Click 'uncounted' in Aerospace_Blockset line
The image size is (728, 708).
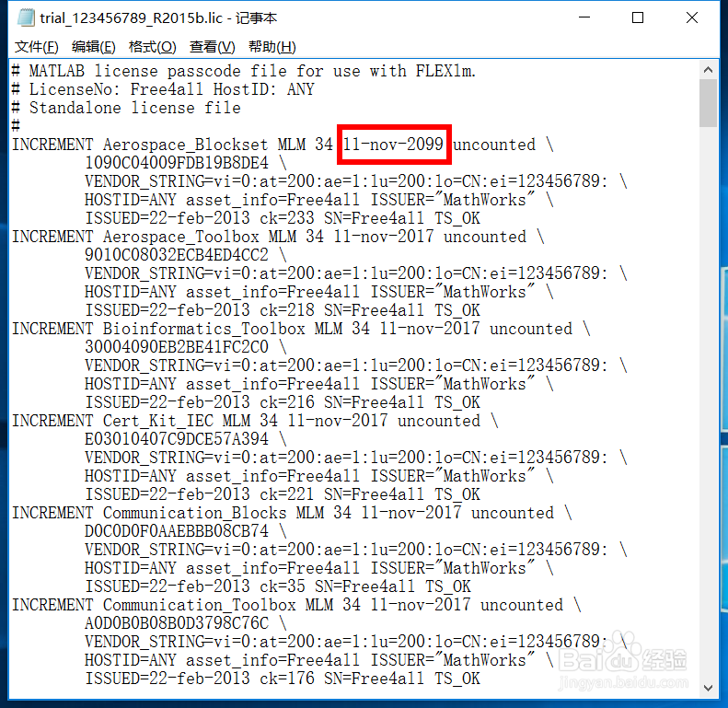click(x=494, y=145)
